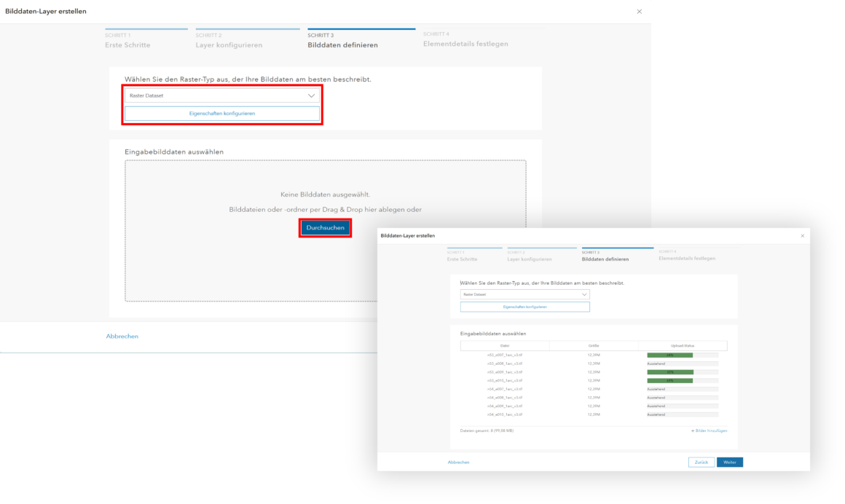Click Abbrechen in the front dialog
The width and height of the screenshot is (845, 504).
[459, 462]
